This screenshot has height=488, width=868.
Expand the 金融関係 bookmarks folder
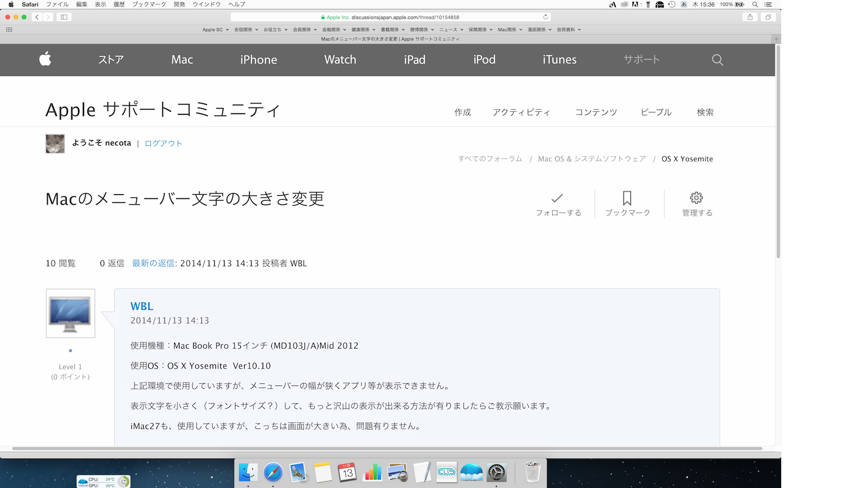334,30
